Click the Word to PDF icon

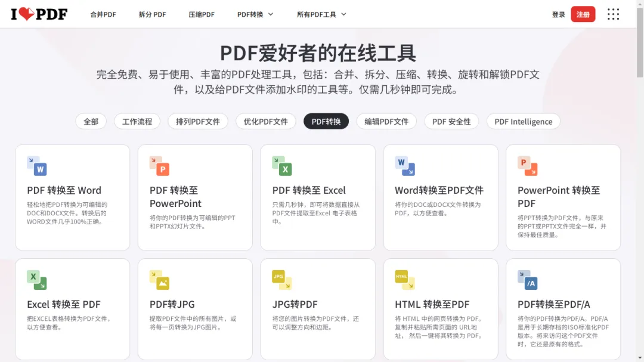pos(405,166)
